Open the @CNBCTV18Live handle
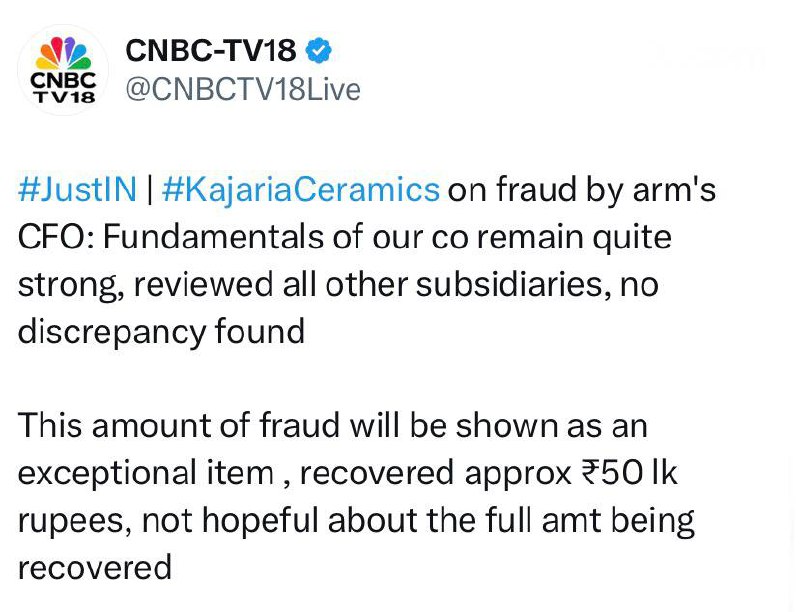 [241, 90]
